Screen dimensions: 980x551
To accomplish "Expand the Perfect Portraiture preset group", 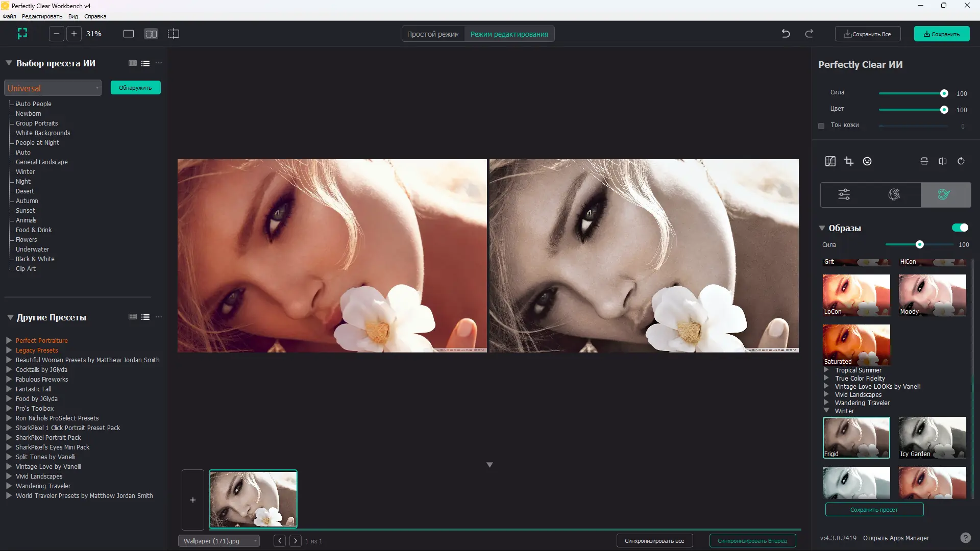I will click(9, 340).
